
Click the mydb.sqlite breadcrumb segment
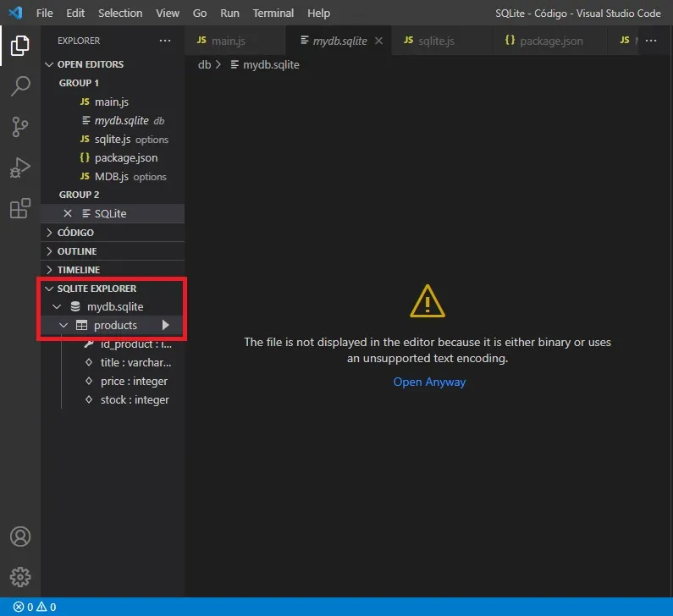pyautogui.click(x=265, y=65)
